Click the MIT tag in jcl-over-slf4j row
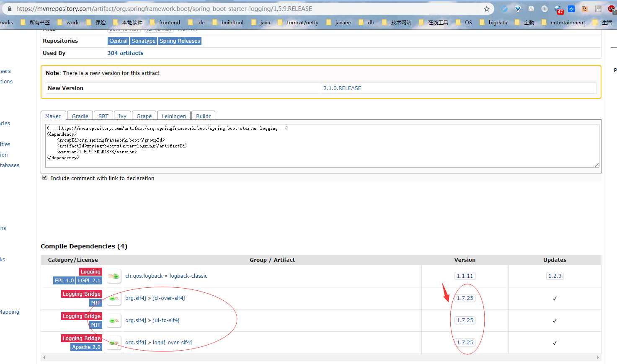 point(96,303)
